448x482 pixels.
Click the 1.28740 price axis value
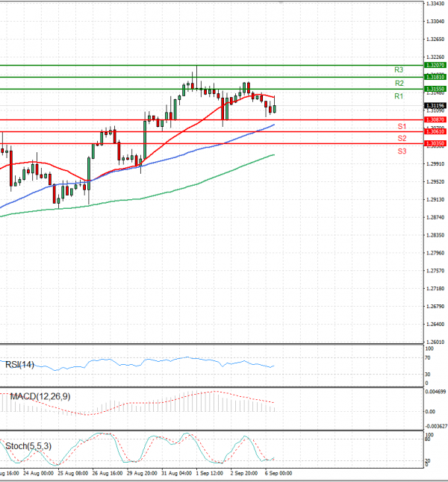pos(435,217)
